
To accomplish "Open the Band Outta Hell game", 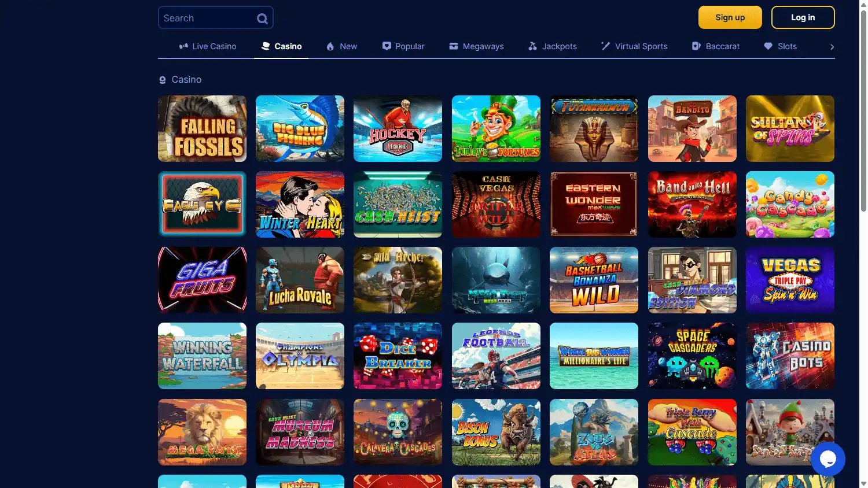I will [x=692, y=204].
